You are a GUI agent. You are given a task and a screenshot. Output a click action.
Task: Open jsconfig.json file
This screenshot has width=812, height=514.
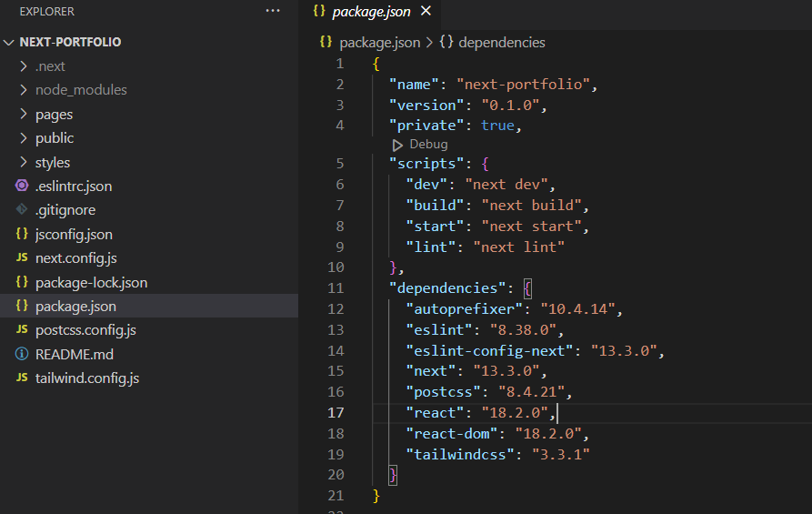[74, 234]
